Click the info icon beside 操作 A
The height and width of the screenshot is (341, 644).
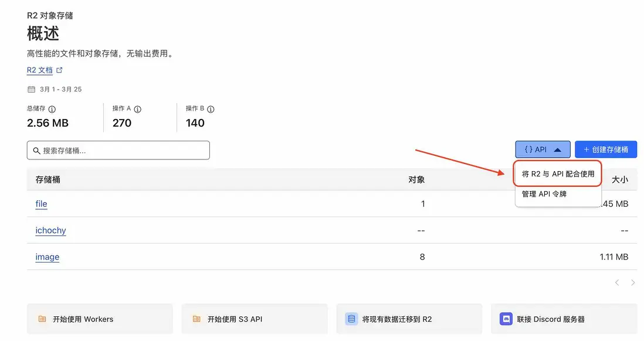point(138,109)
